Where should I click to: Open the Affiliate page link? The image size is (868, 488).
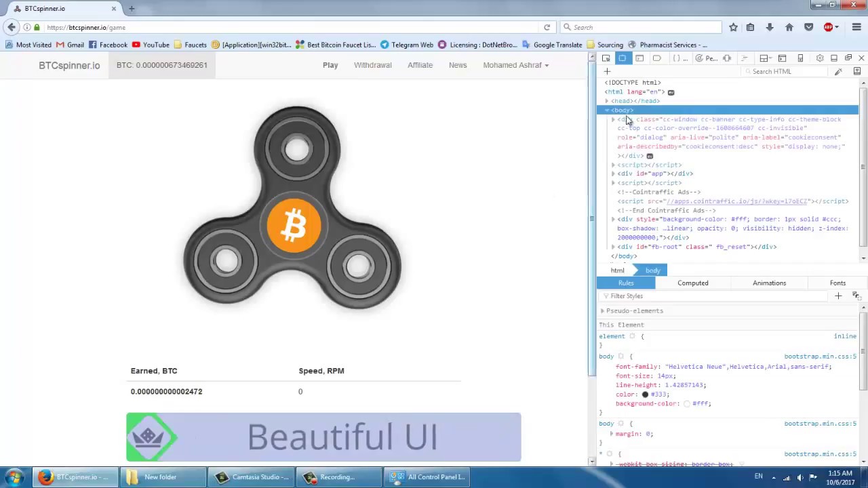(x=420, y=65)
